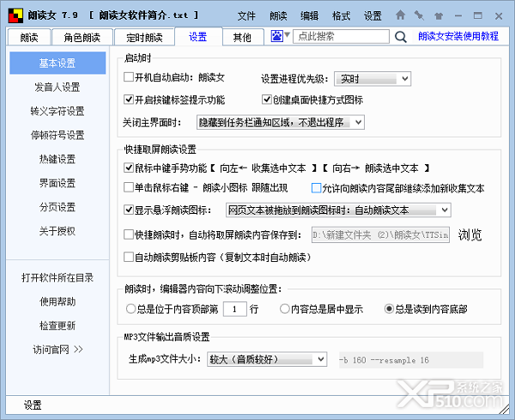Click 浏览 browse button
Screen dimensions: 515x420
[x=470, y=234]
